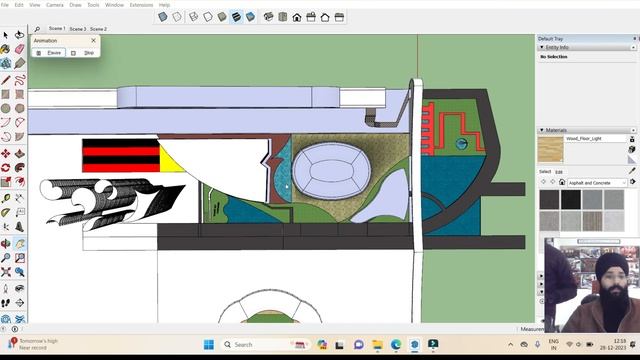Select the Push/Pull tool
This screenshot has height=360, width=640.
click(x=20, y=153)
